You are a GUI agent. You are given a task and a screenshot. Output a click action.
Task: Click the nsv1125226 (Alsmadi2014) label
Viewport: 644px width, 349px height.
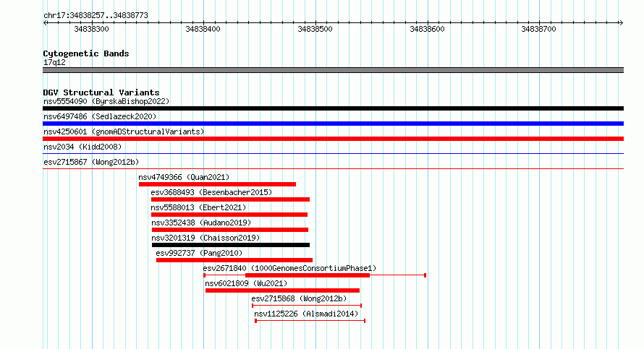(x=306, y=314)
